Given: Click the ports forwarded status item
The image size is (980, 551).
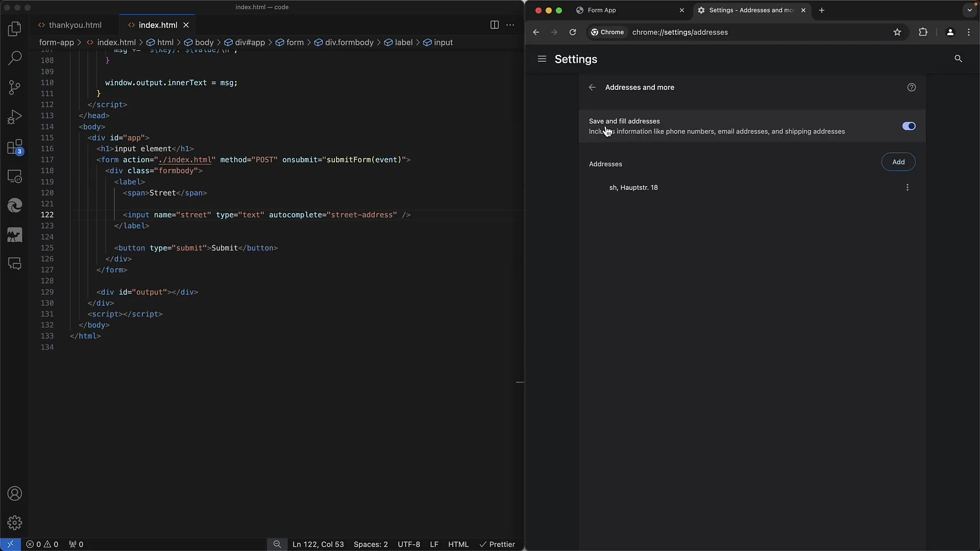Looking at the screenshot, I should (76, 544).
